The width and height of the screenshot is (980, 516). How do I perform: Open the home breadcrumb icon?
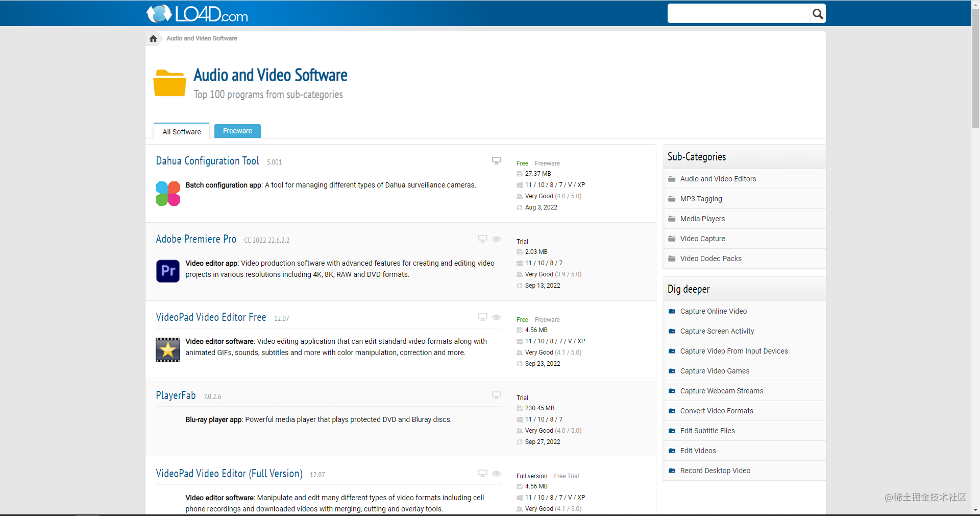(x=153, y=38)
